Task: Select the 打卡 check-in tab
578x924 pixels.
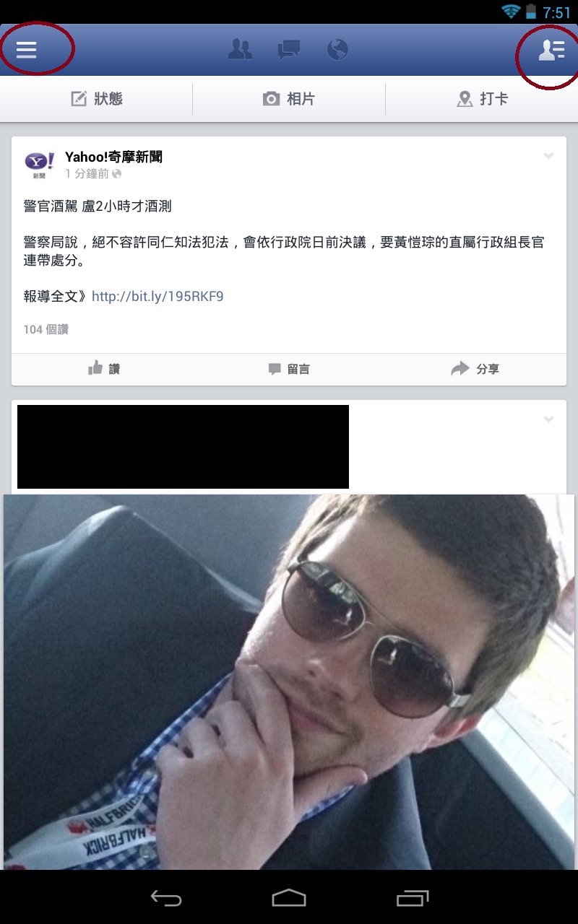Action: pos(482,99)
